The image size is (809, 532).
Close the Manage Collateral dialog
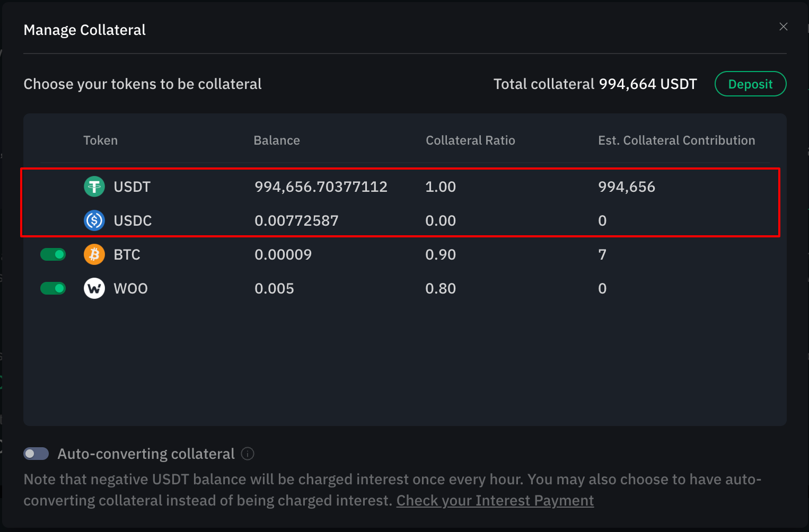click(784, 26)
